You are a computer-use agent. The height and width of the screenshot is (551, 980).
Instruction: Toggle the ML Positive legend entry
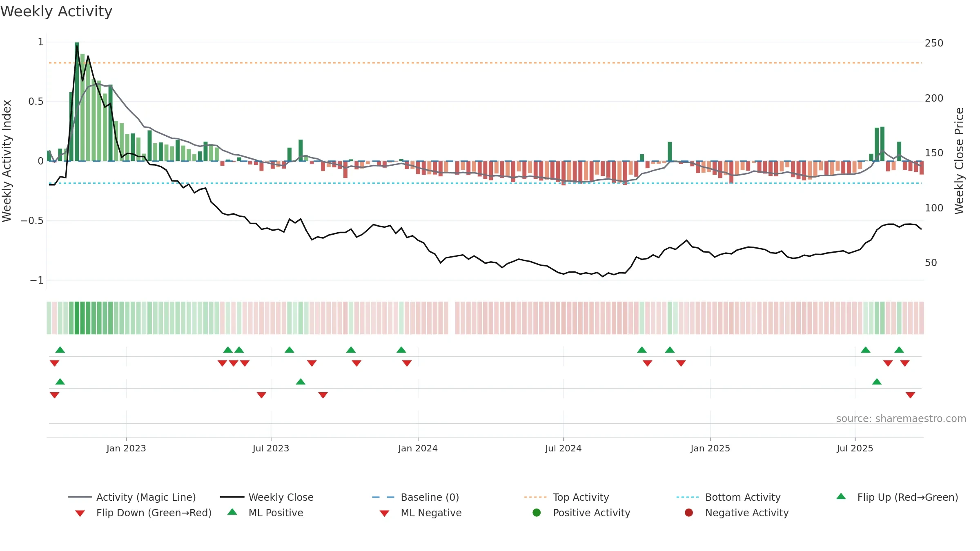pyautogui.click(x=265, y=513)
